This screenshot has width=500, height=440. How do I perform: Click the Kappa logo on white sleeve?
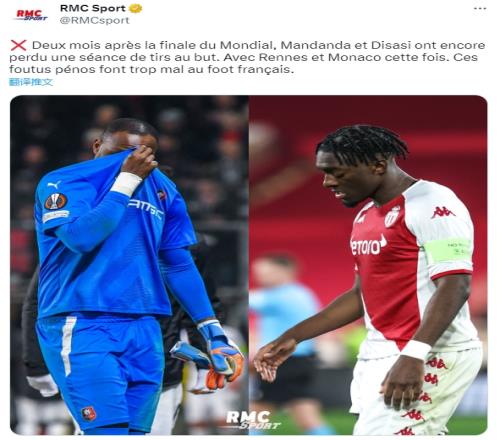click(443, 212)
